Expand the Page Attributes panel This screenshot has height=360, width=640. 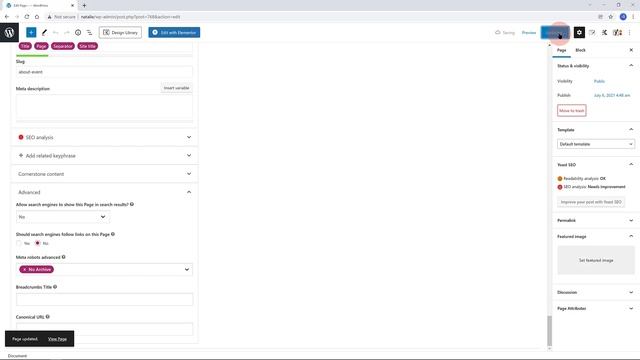(631, 308)
